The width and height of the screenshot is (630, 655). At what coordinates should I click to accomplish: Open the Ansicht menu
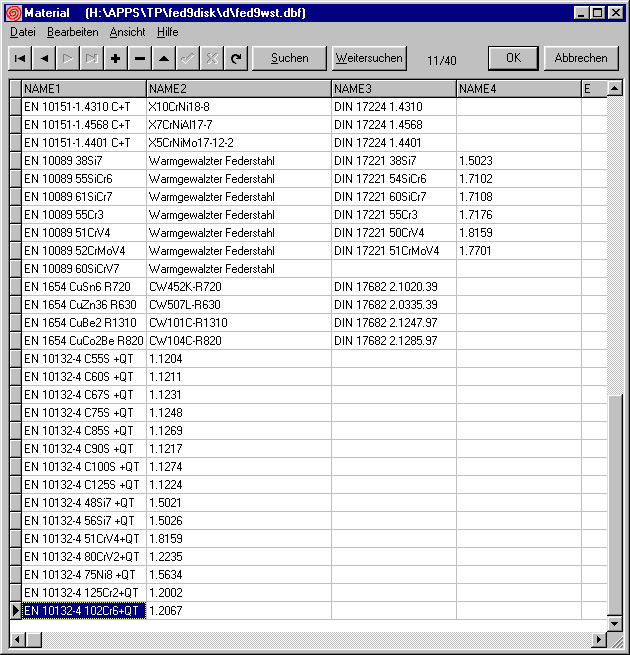click(x=127, y=32)
